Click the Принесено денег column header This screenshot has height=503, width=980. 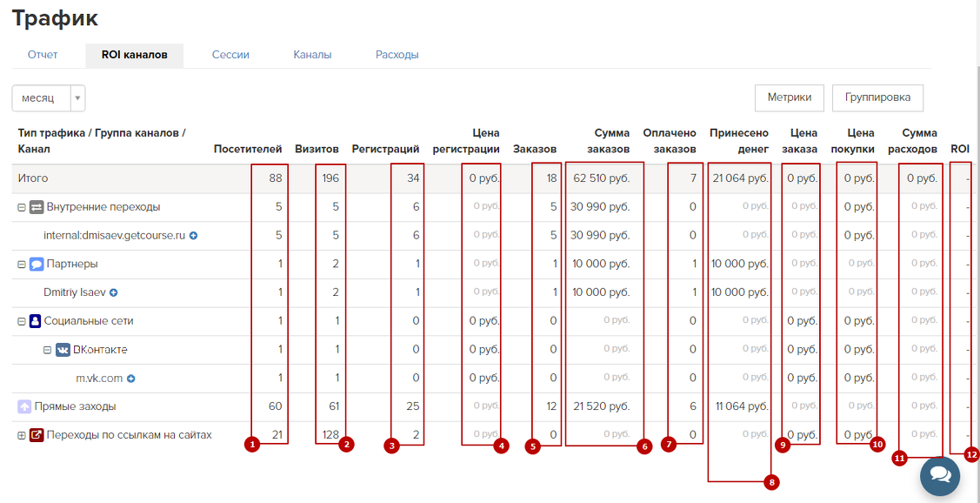point(739,141)
